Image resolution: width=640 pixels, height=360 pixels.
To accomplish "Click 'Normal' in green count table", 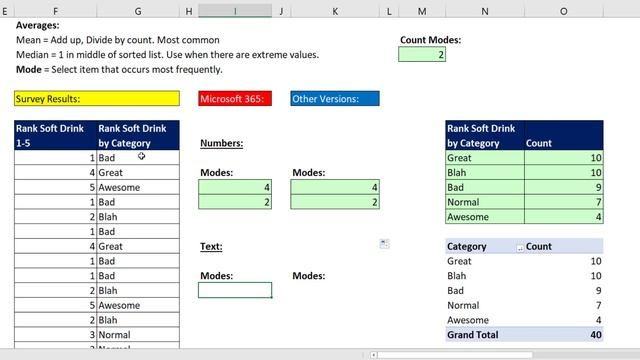I will (485, 202).
